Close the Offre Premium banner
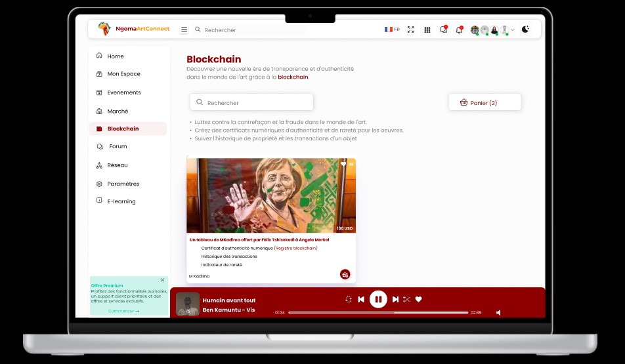625x364 pixels. tap(162, 280)
